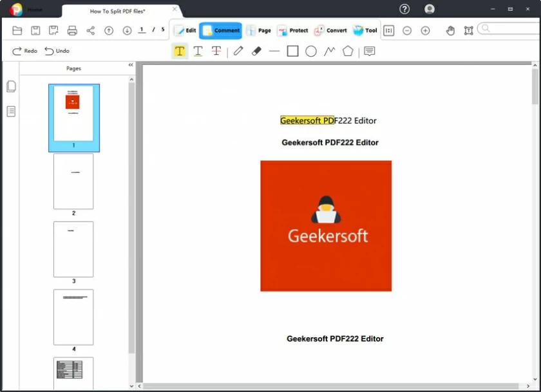
Task: Select the polygon drawing tool
Action: pos(347,51)
